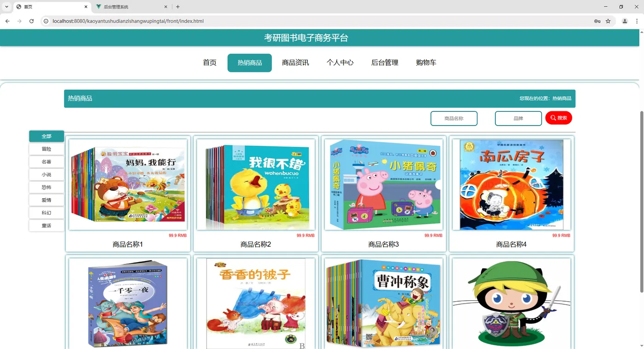
Task: Close the 后台管理系统 browser tab
Action: 166,7
